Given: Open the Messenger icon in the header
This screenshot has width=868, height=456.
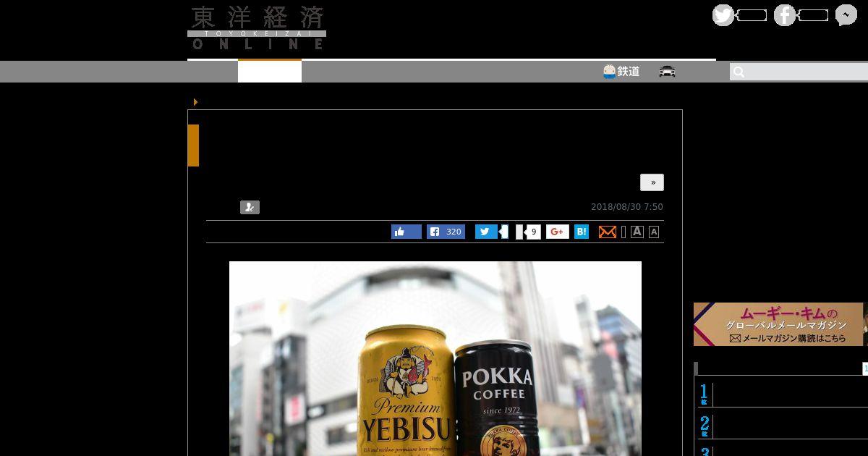Looking at the screenshot, I should [x=846, y=15].
